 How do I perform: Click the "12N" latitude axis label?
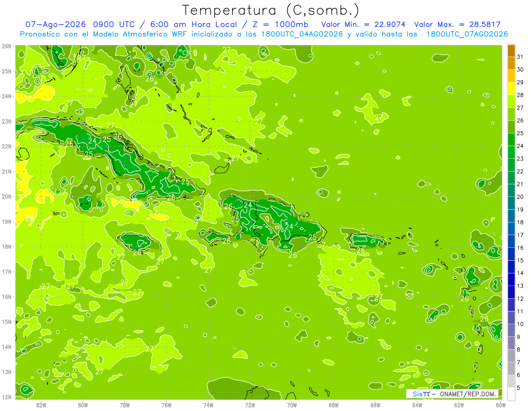click(7, 397)
